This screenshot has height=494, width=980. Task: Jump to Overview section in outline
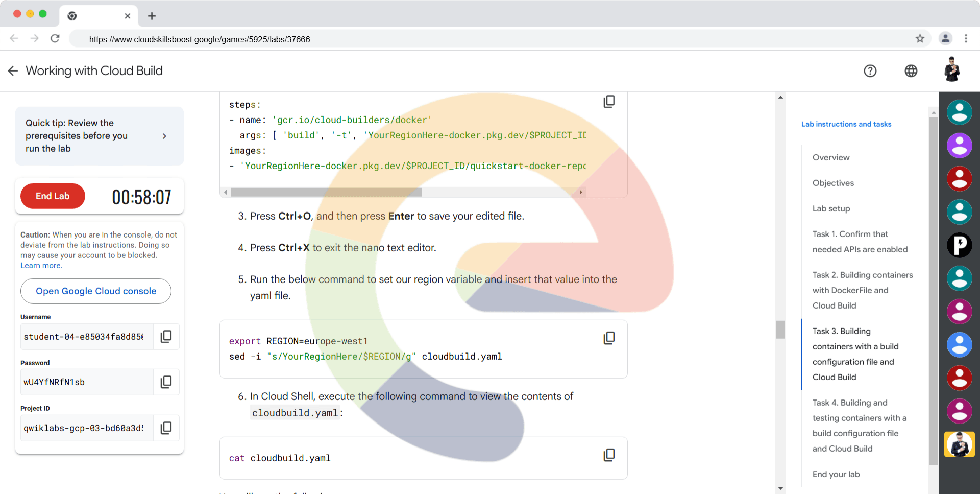point(831,157)
